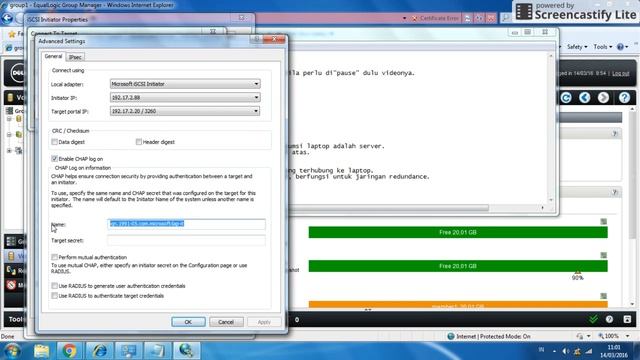The height and width of the screenshot is (360, 640).
Task: Click the network signal icon in system tray
Action: pyautogui.click(x=589, y=351)
